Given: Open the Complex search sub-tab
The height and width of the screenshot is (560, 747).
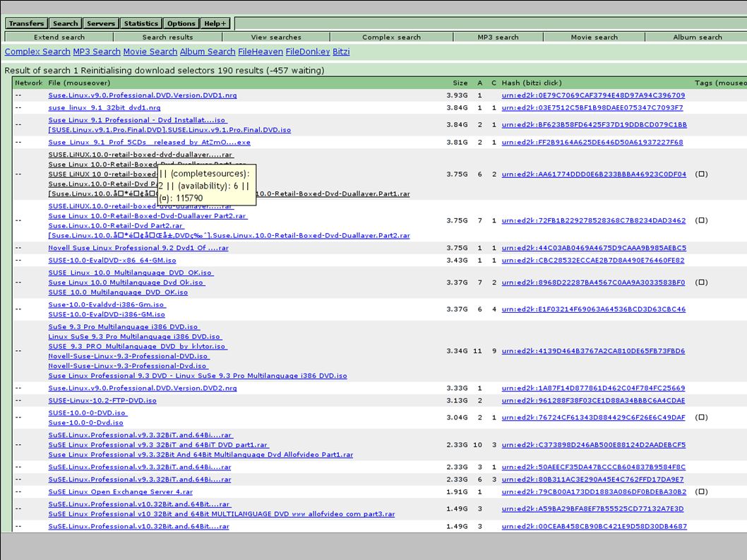Looking at the screenshot, I should [x=391, y=37].
